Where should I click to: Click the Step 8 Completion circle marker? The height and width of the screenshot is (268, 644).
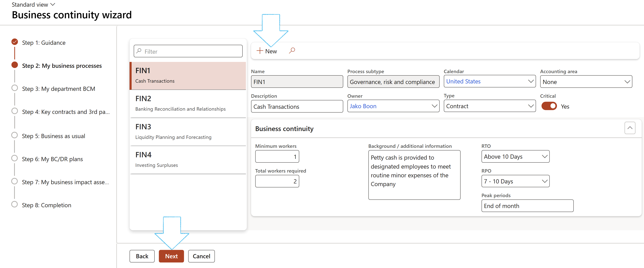point(15,205)
